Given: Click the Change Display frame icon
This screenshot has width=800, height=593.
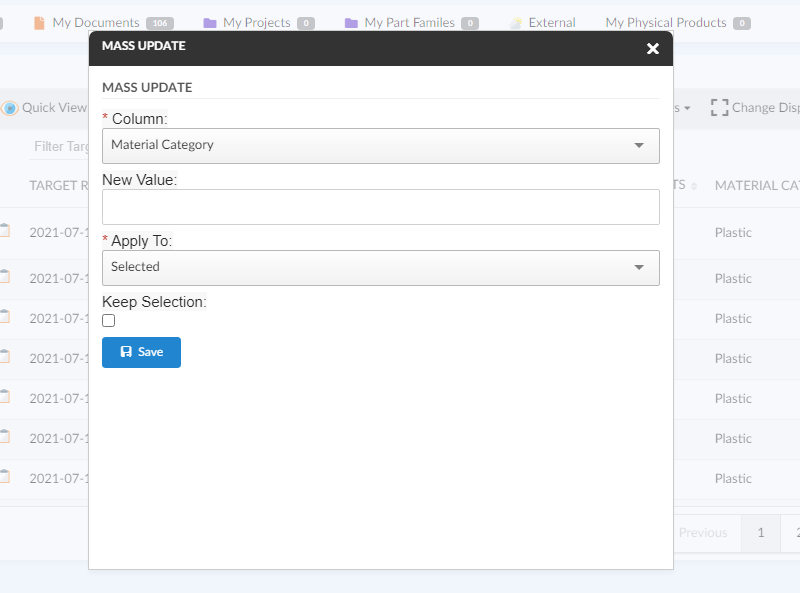Looking at the screenshot, I should 719,108.
